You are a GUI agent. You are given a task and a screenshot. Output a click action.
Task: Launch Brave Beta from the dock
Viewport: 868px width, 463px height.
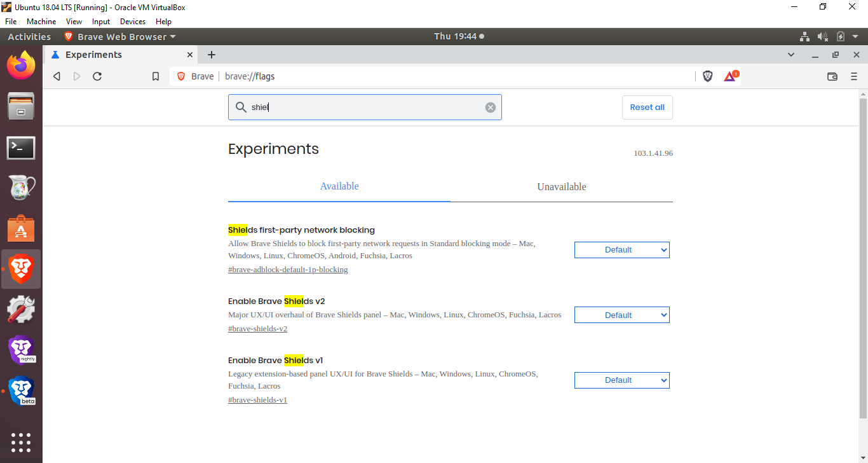(21, 391)
